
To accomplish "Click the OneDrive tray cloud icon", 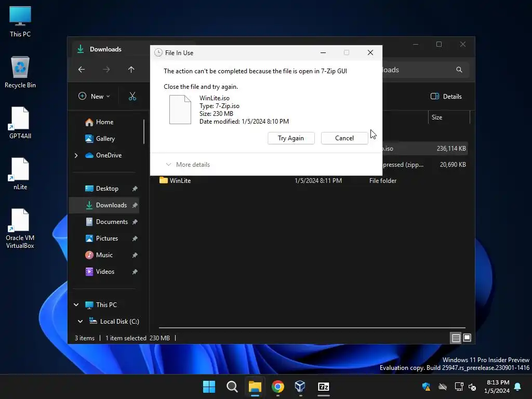I will (443, 387).
